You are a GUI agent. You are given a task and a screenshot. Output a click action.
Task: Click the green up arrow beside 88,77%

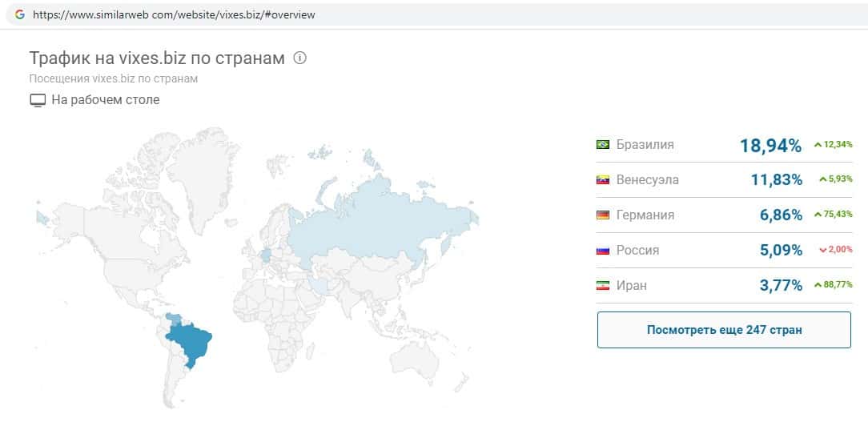(818, 286)
